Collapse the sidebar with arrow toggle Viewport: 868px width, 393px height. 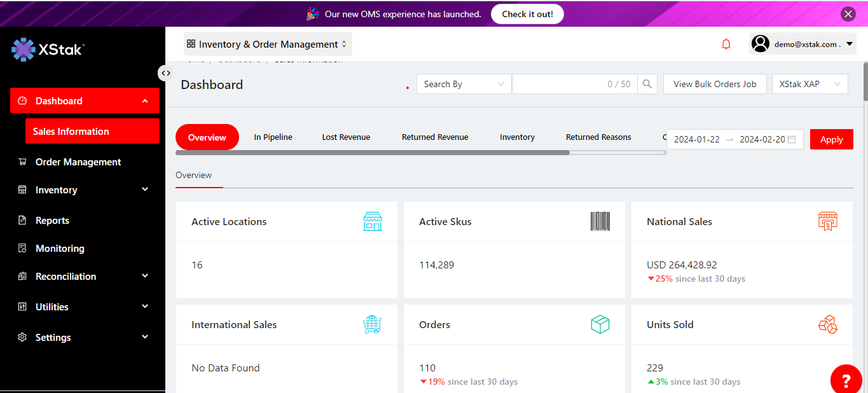(165, 73)
